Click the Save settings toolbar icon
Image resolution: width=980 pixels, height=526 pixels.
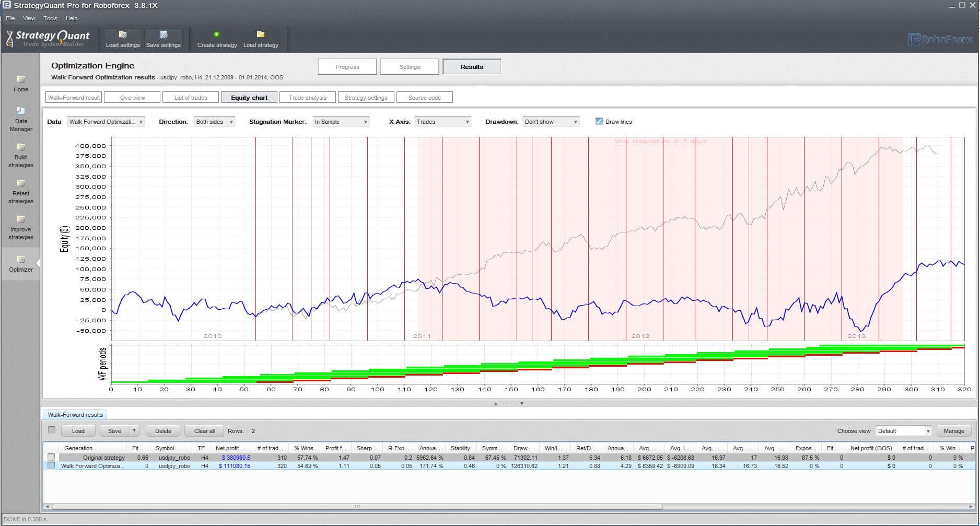(x=164, y=35)
